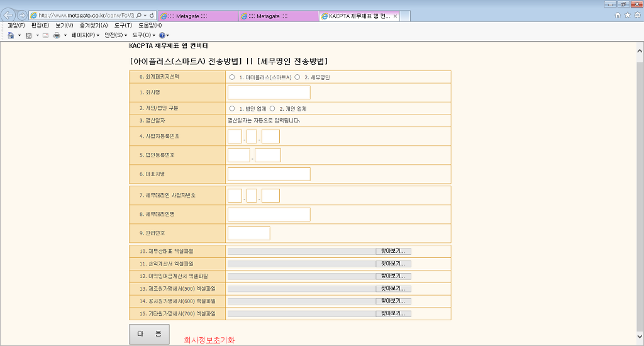The width and height of the screenshot is (644, 346).
Task: Click the printer icon in command bar
Action: point(57,35)
